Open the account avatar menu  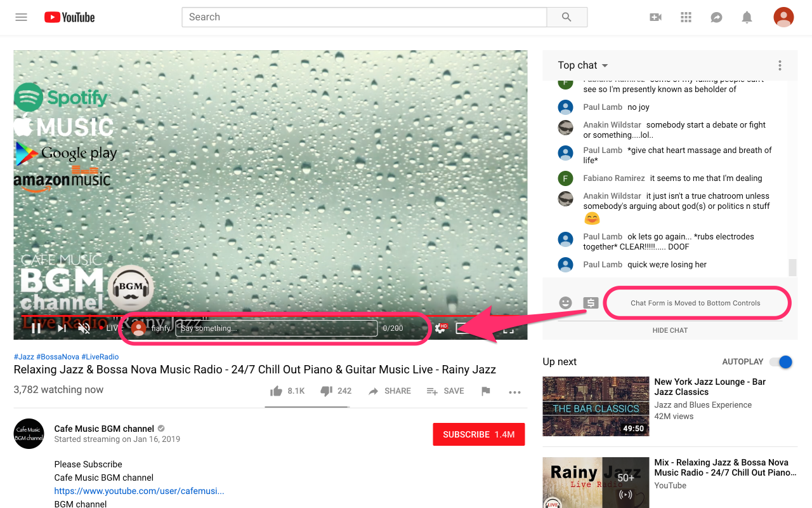click(x=783, y=17)
